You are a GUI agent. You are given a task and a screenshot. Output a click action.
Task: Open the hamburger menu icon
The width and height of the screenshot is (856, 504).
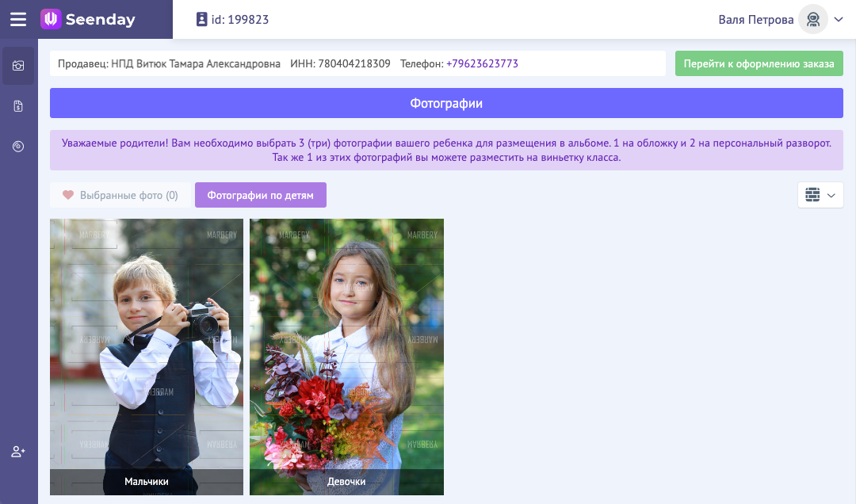coord(19,19)
